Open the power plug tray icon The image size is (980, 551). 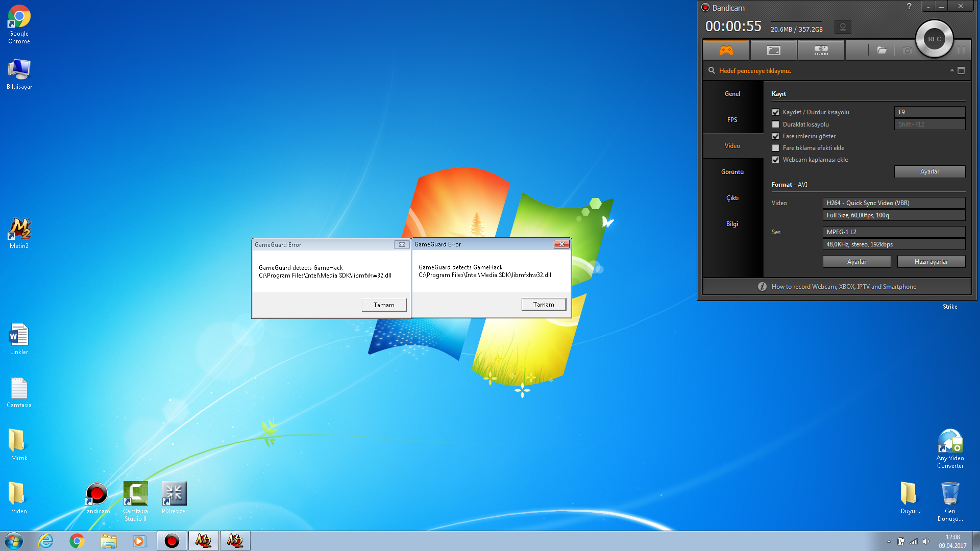[x=901, y=541]
